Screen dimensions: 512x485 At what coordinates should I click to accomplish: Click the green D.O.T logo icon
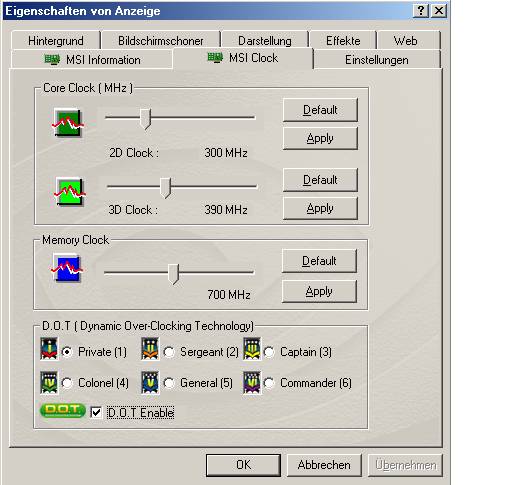pyautogui.click(x=63, y=411)
